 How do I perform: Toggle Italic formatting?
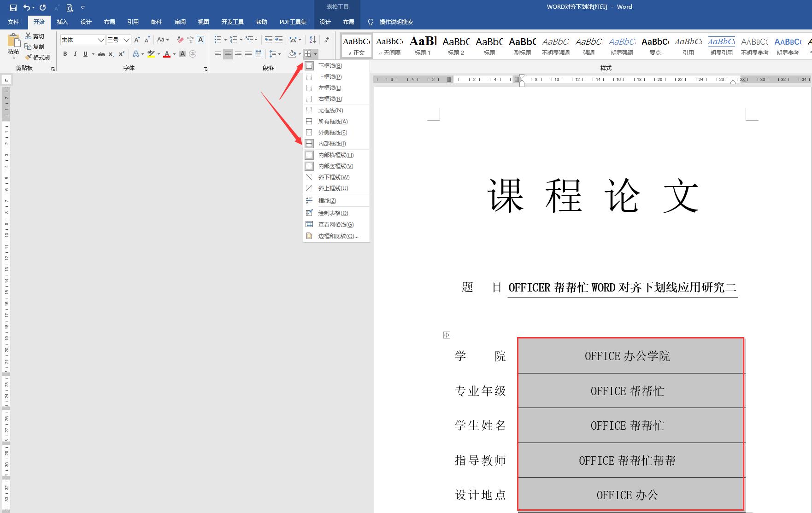75,54
